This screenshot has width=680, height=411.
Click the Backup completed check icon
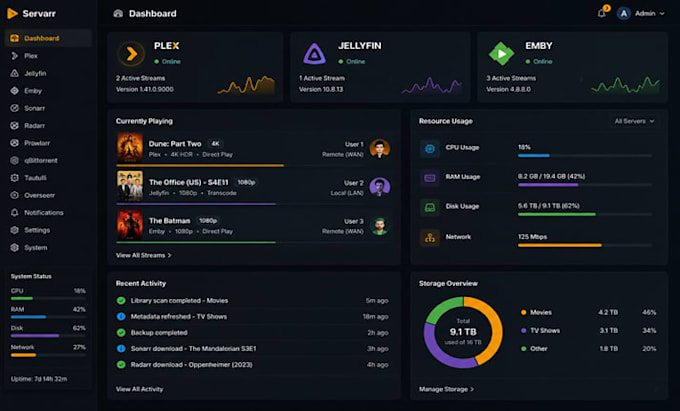(x=121, y=333)
